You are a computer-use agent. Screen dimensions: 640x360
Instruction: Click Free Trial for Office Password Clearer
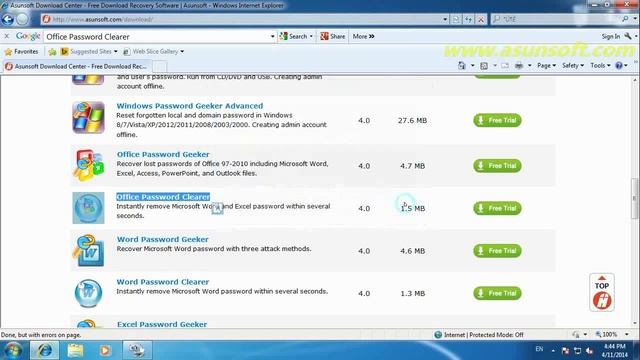click(x=497, y=208)
